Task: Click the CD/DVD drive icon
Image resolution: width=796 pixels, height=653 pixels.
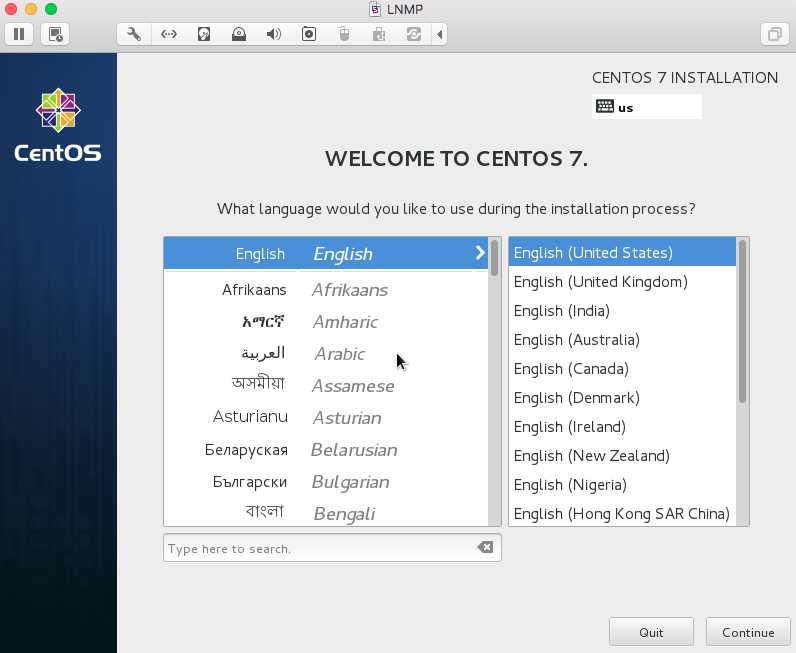Action: point(239,34)
